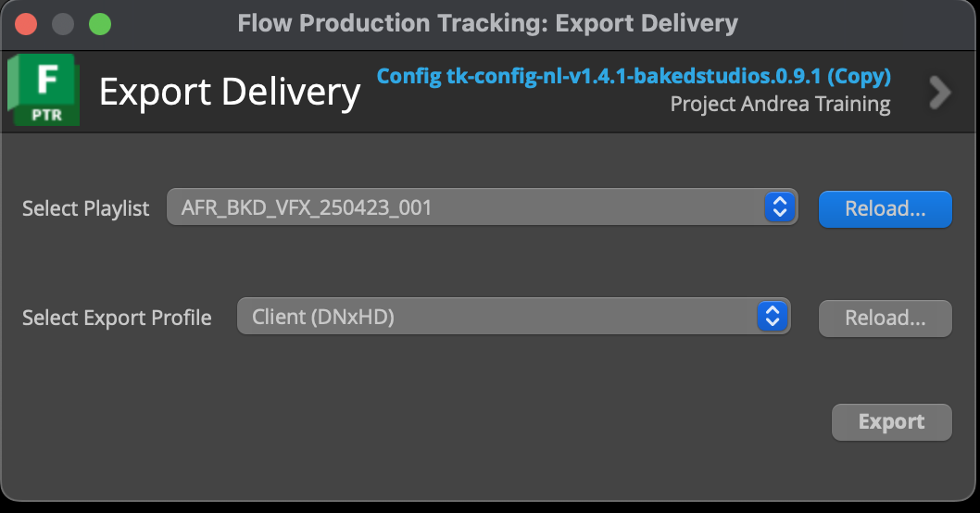This screenshot has width=980, height=513.
Task: Click the Select Export Profile label
Action: (x=117, y=318)
